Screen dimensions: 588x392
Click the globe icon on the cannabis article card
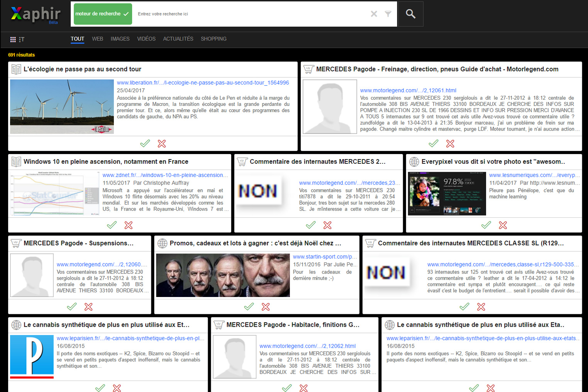click(16, 325)
